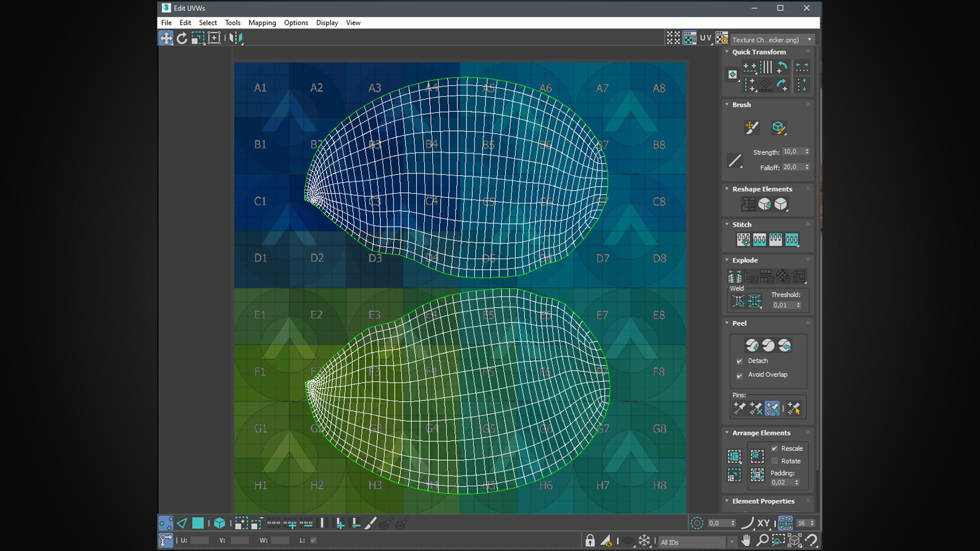This screenshot has height=551, width=980.
Task: Uncheck the Detach checkbox
Action: (740, 361)
